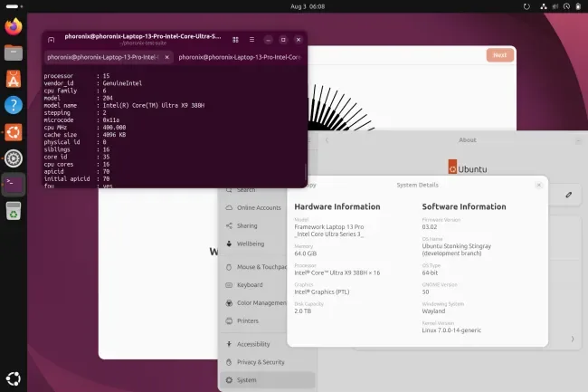Switch to the second terminal tab
The width and height of the screenshot is (588, 392).
click(240, 57)
